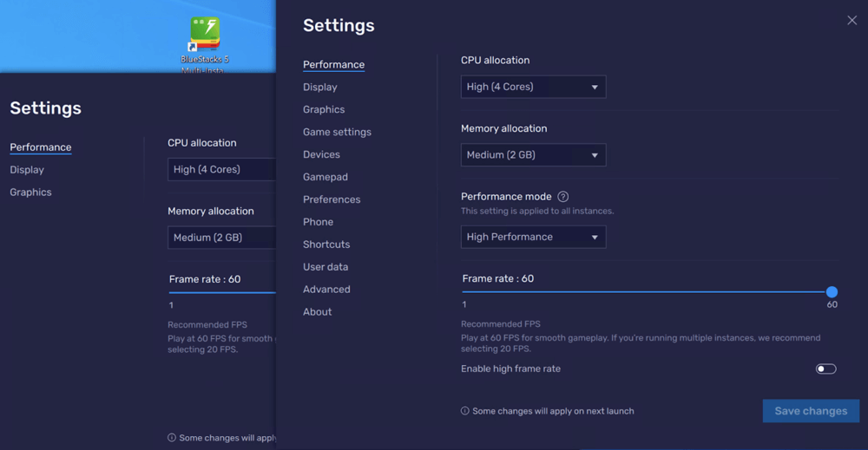868x450 pixels.
Task: Switch to Advanced settings
Action: (326, 290)
